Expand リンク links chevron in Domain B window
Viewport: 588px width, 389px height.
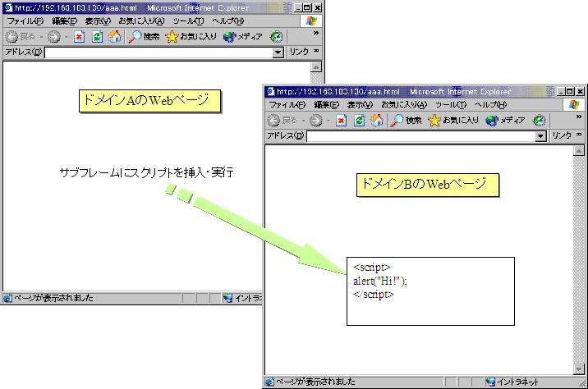(579, 134)
